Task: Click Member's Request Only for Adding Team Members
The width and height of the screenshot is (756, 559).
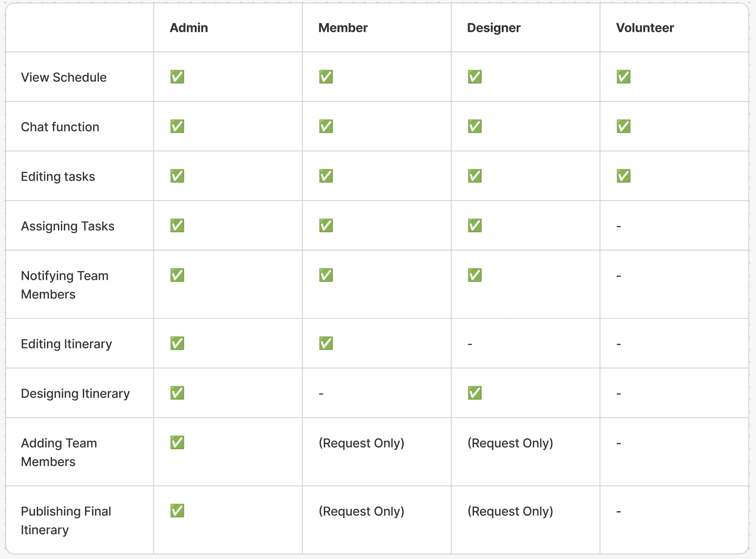Action: click(362, 443)
